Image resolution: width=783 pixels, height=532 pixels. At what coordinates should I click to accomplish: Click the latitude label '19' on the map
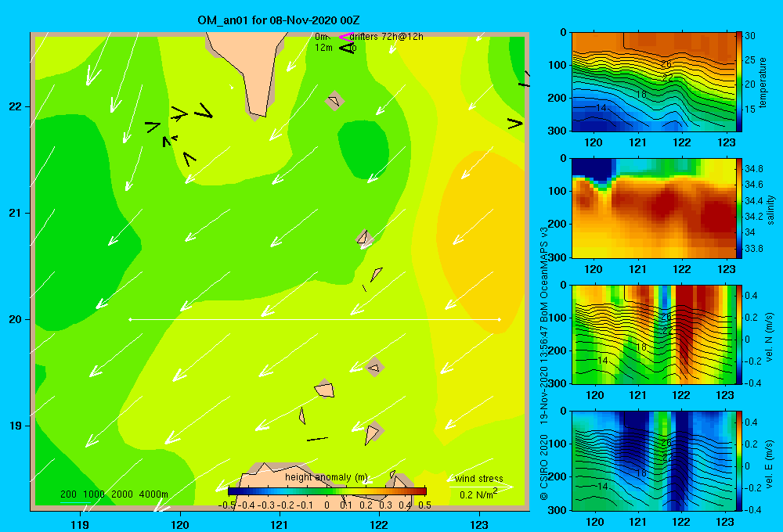click(15, 426)
